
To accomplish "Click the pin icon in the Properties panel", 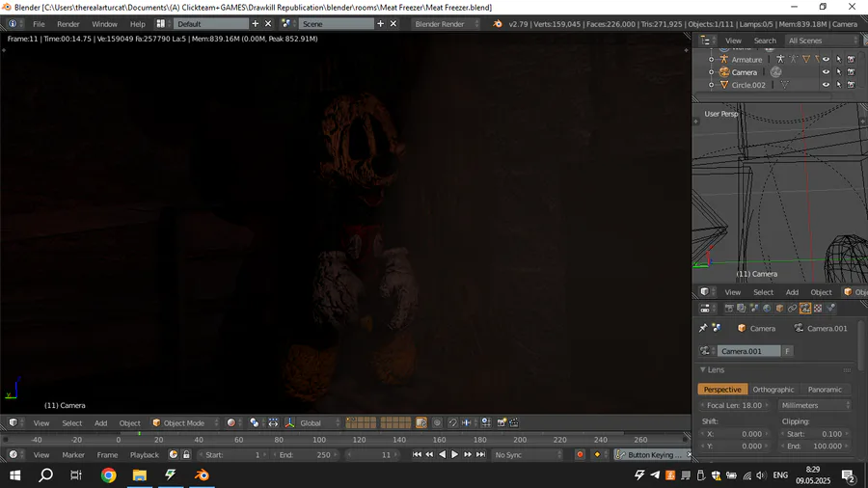I will click(703, 328).
